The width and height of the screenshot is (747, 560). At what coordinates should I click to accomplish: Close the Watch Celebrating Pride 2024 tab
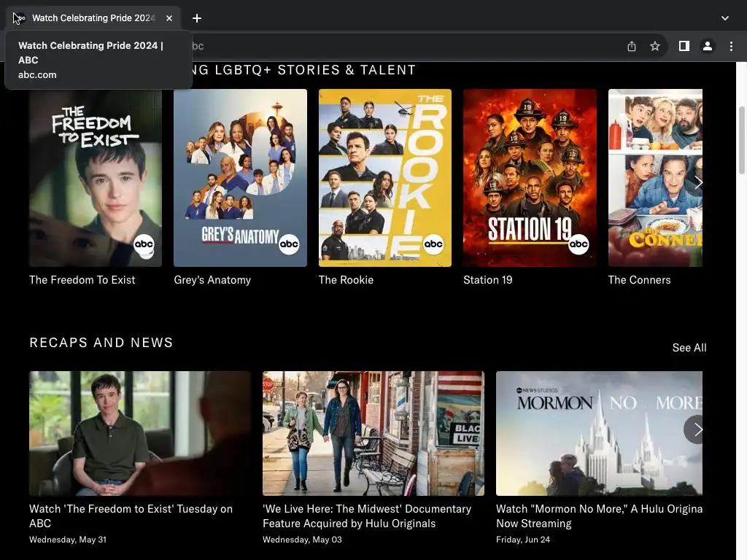point(169,18)
